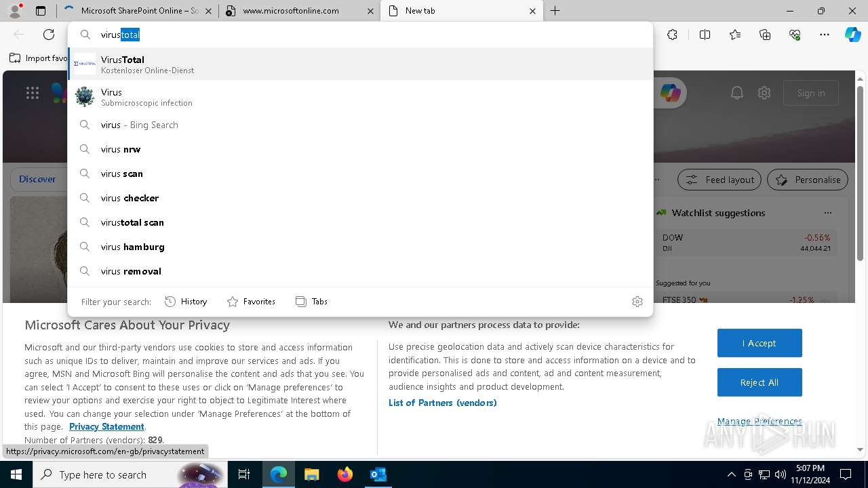Choose the virus nrw suggestion
Viewport: 868px width, 488px height.
coord(360,149)
